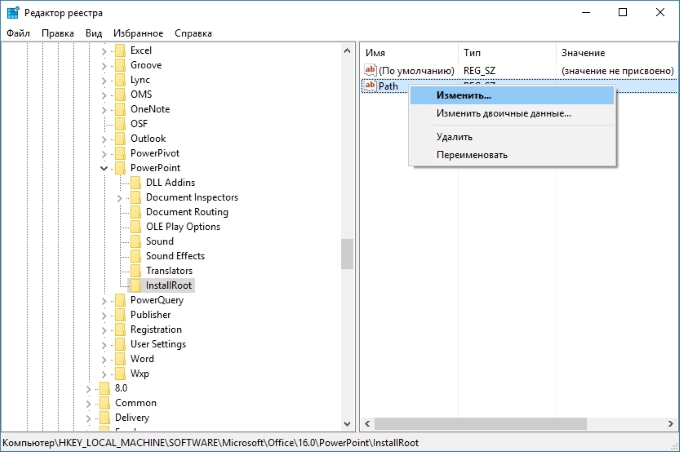Viewport: 680px width, 452px height.
Task: Expand the Document Inspectors key
Action: [120, 198]
